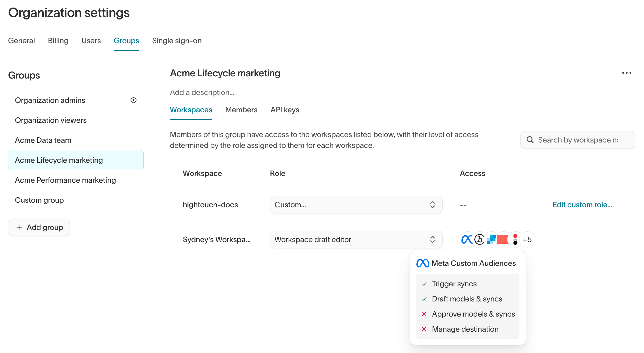Select the Groups tab
Viewport: 644px width, 353px height.
pyautogui.click(x=126, y=40)
